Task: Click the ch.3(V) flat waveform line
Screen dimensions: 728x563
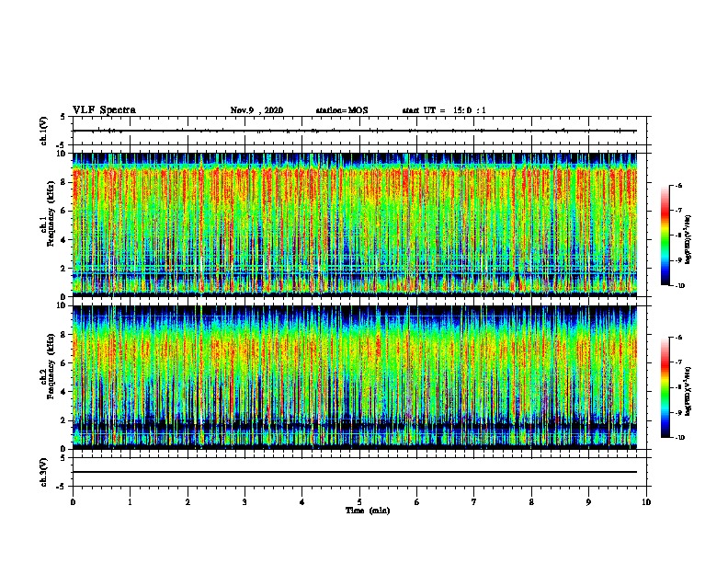Action: pyautogui.click(x=355, y=472)
